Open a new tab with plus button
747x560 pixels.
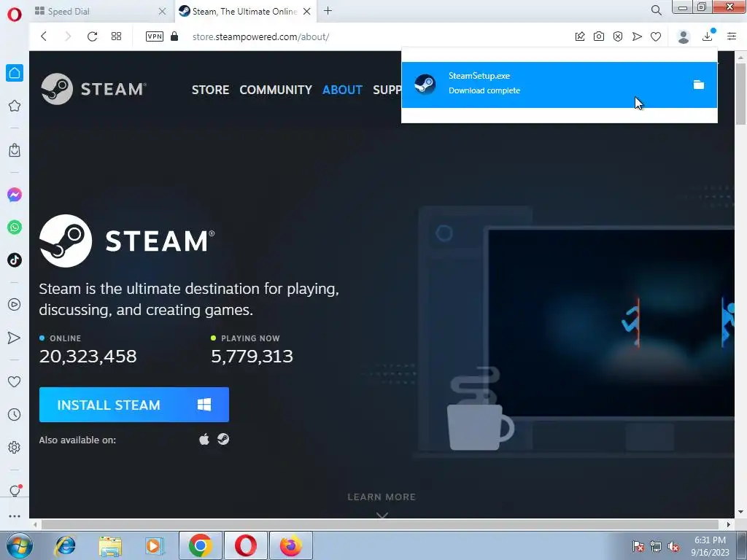[x=328, y=11]
